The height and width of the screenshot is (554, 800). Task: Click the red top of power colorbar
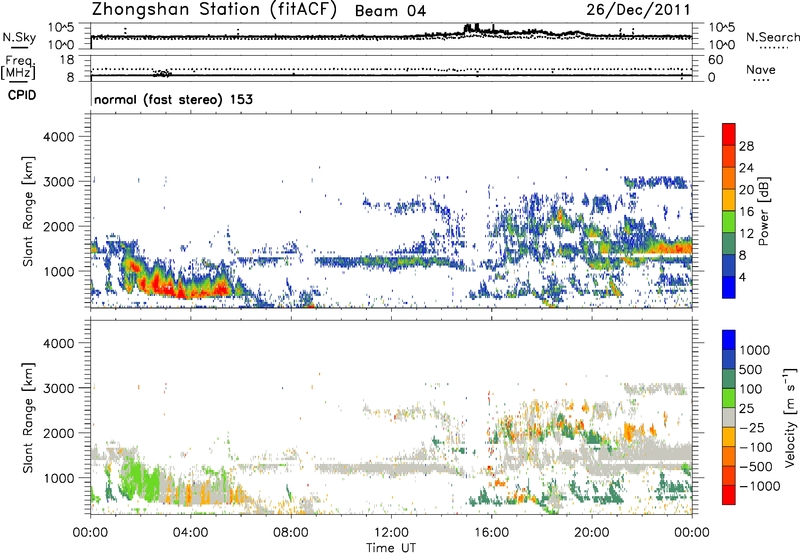click(x=729, y=134)
